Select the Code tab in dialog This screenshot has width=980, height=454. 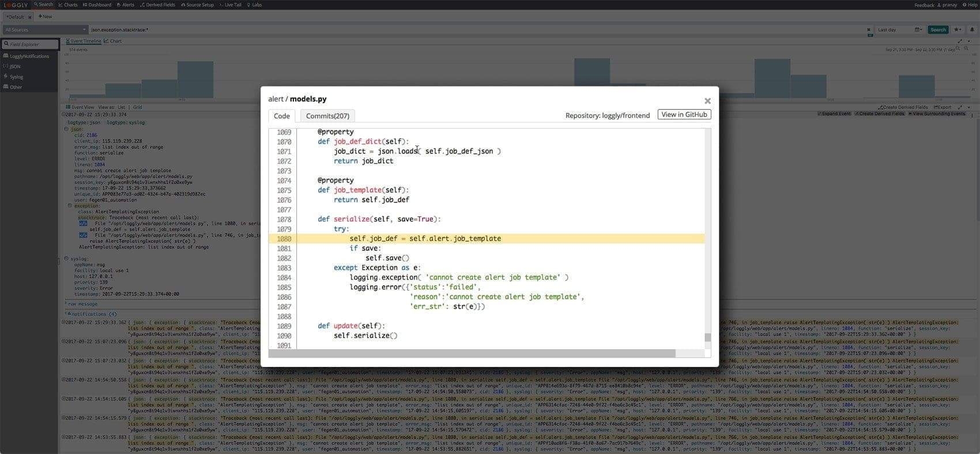tap(282, 116)
